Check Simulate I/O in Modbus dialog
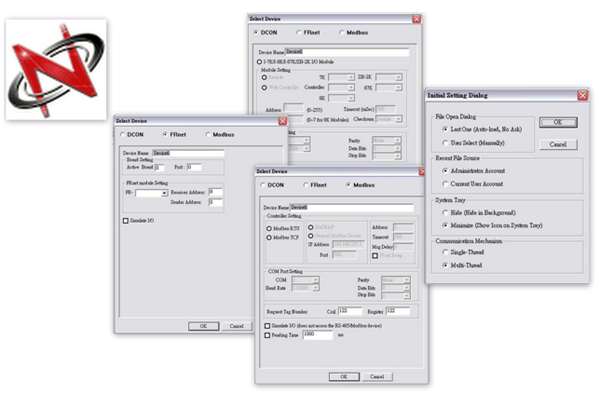The width and height of the screenshot is (600, 395). pyautogui.click(x=267, y=326)
